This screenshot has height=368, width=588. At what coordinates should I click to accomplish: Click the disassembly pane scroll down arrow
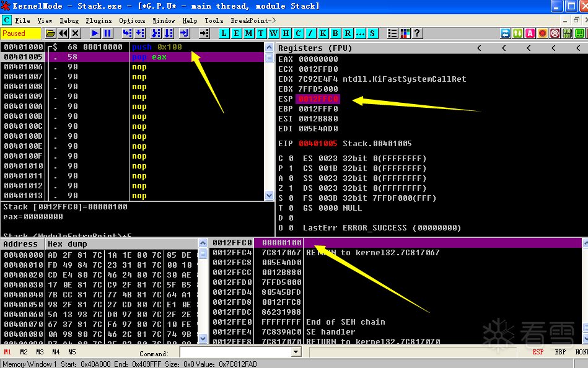point(270,195)
